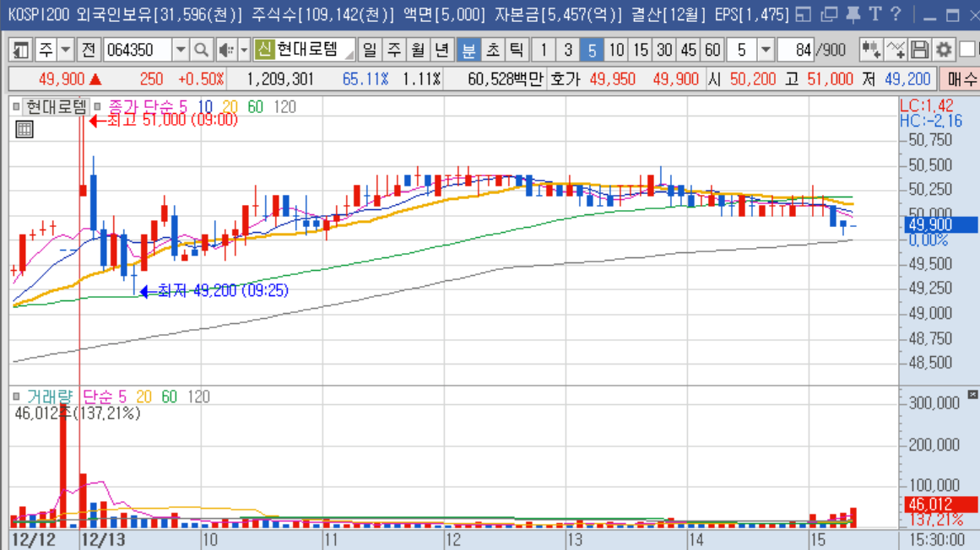Image resolution: width=980 pixels, height=550 pixels.
Task: Click the ask price 49,950 value
Action: coord(613,79)
